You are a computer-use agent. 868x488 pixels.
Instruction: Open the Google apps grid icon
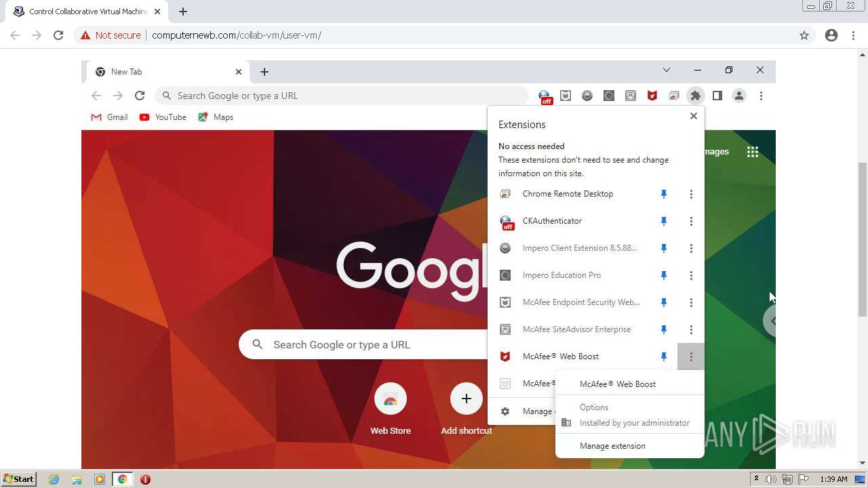pyautogui.click(x=753, y=152)
